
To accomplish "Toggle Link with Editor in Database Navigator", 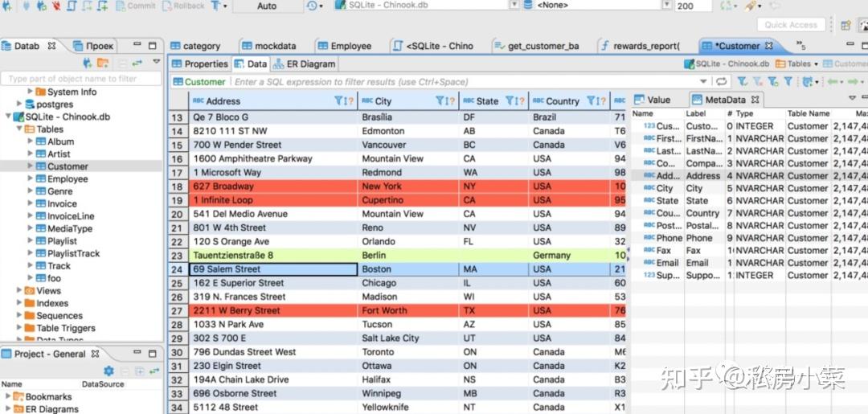I will coord(137,63).
